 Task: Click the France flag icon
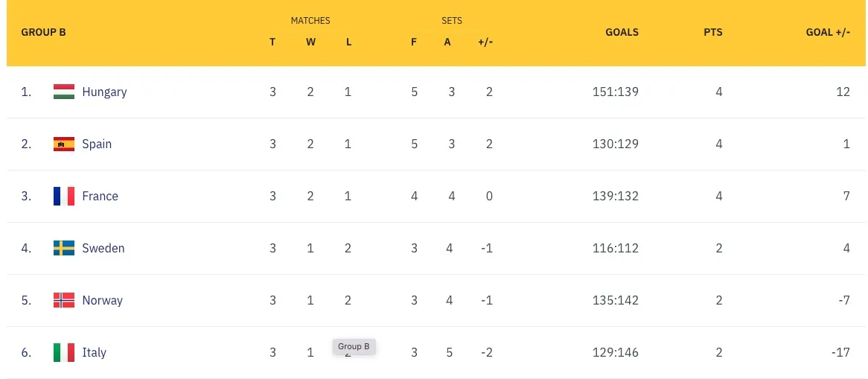point(64,197)
